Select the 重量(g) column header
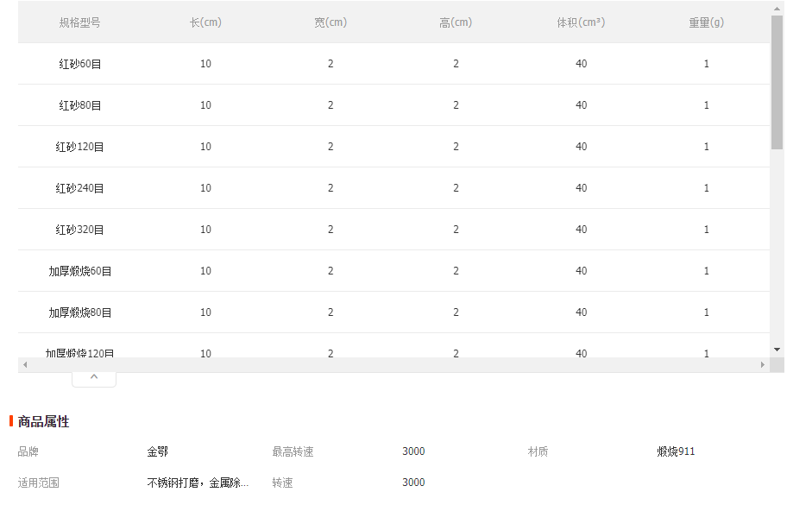The image size is (812, 511). [x=707, y=22]
